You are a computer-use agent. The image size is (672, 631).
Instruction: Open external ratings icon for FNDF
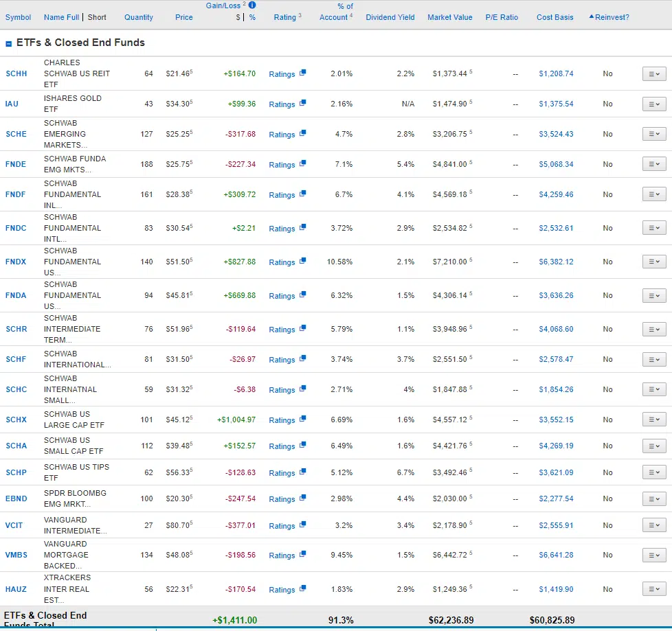[302, 193]
